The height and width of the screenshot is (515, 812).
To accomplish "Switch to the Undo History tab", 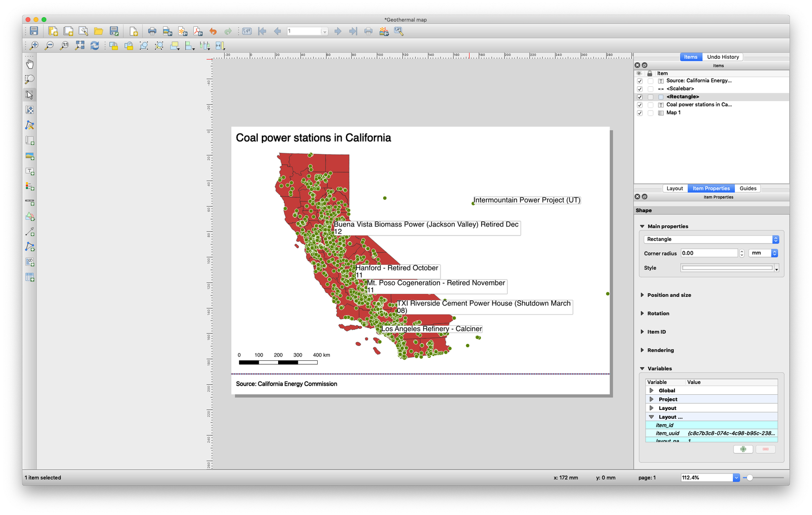I will [723, 57].
